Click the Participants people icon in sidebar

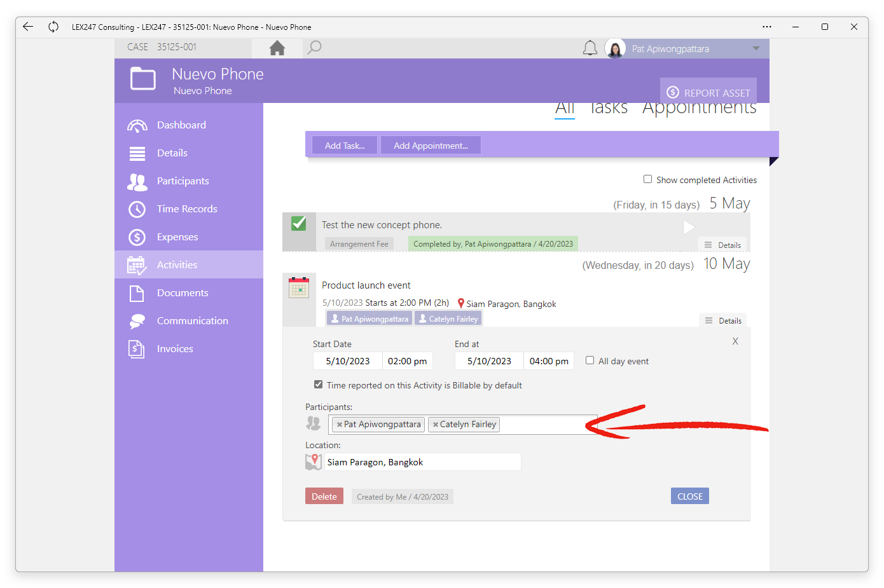[137, 182]
